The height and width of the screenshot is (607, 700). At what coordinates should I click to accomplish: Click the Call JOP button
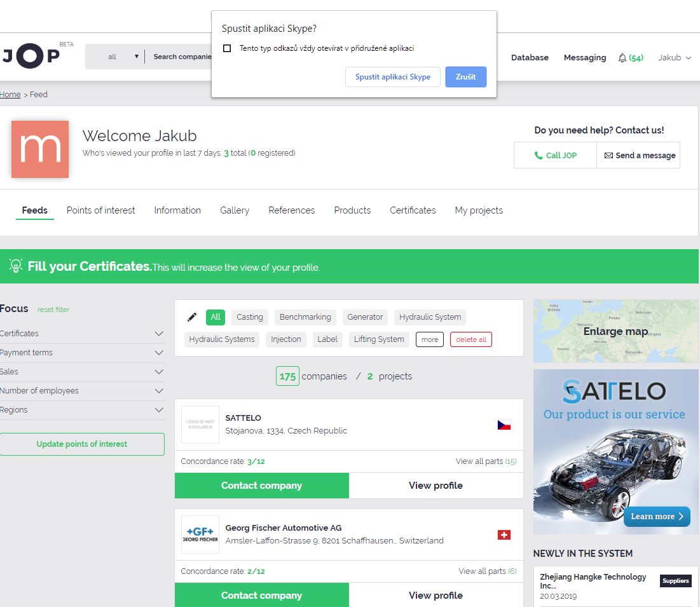[555, 155]
